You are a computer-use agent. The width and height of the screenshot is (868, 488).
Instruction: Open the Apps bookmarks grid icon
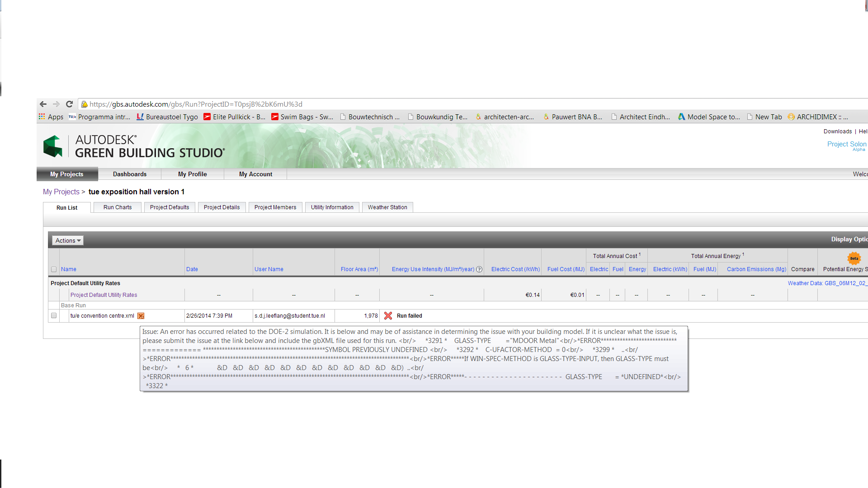(42, 117)
